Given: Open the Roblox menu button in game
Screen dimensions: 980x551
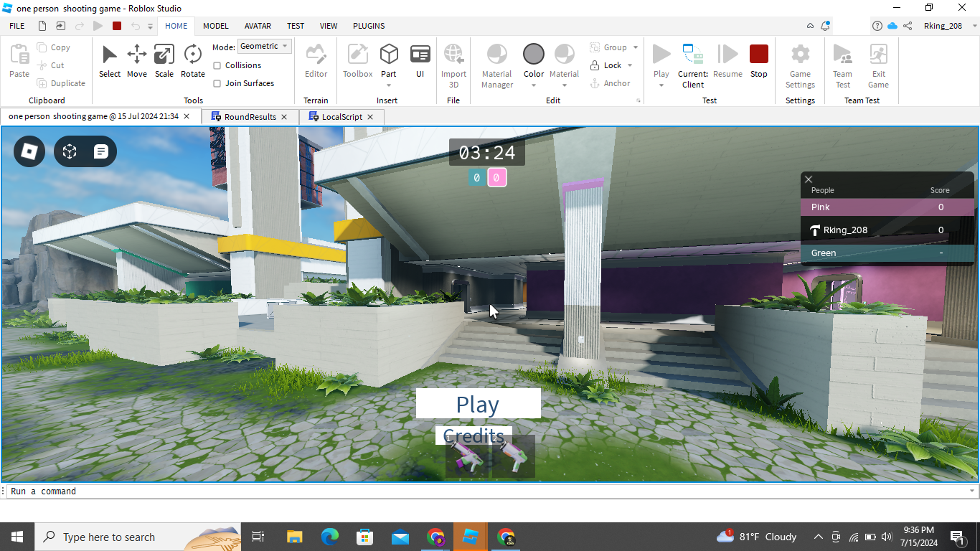Looking at the screenshot, I should (29, 151).
